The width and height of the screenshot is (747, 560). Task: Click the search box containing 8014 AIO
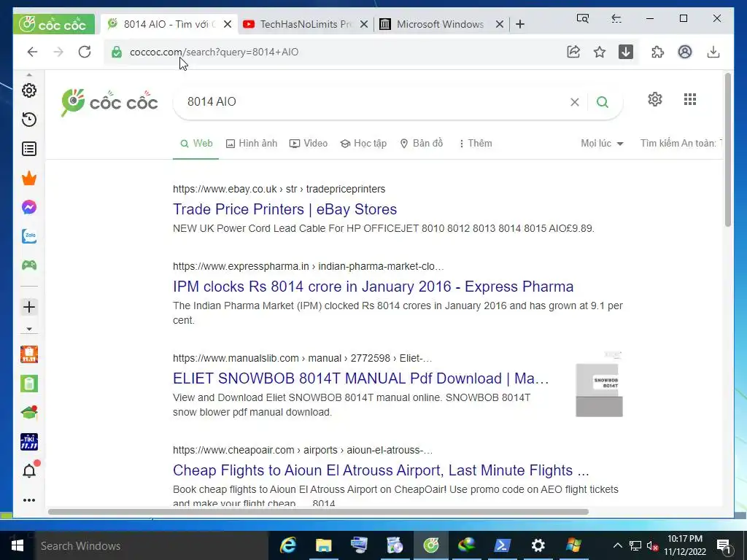point(371,102)
